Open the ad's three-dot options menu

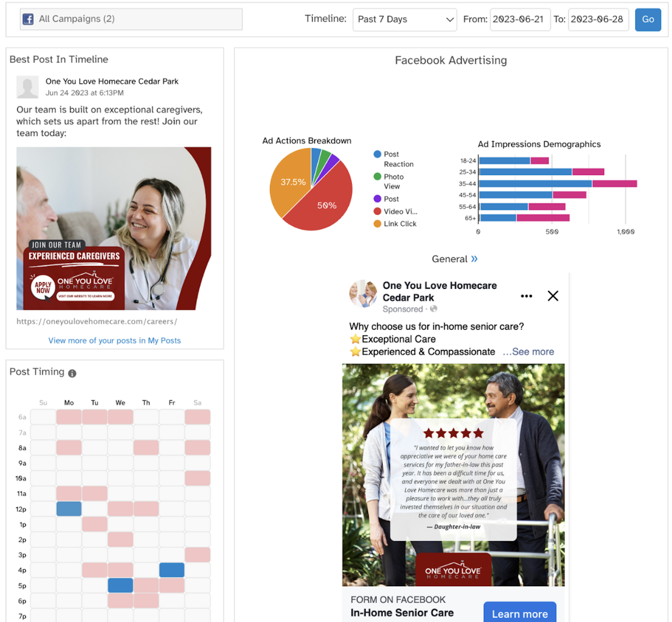(x=526, y=296)
